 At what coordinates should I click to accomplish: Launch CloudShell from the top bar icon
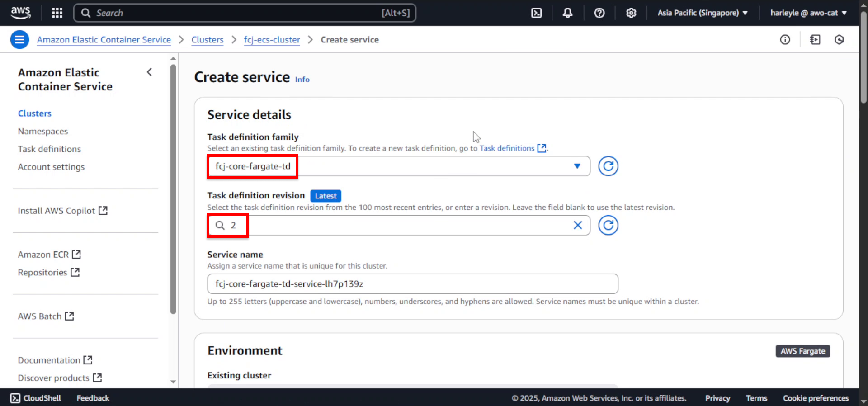coord(536,13)
